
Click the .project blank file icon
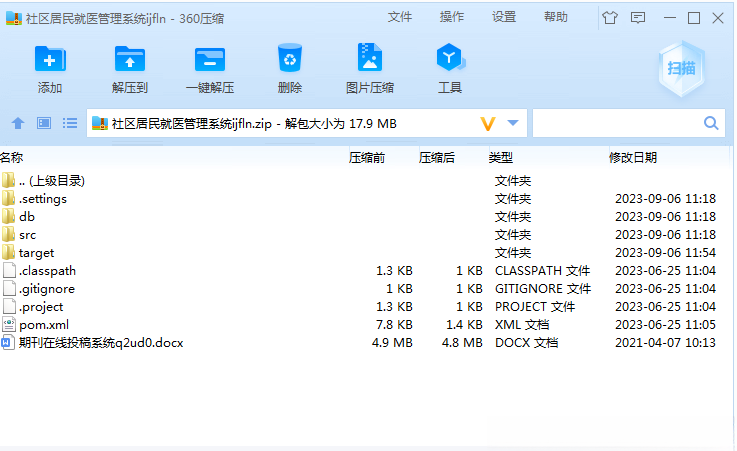(9, 307)
